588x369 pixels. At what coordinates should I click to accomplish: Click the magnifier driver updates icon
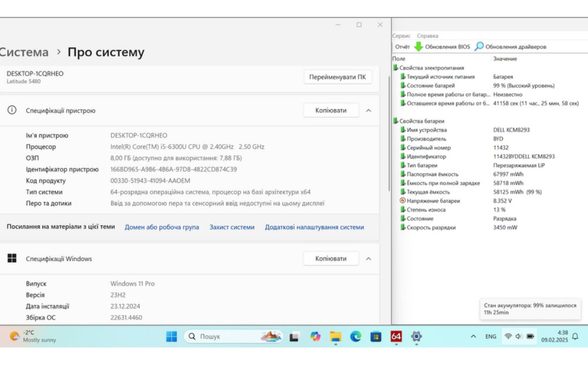(x=479, y=46)
